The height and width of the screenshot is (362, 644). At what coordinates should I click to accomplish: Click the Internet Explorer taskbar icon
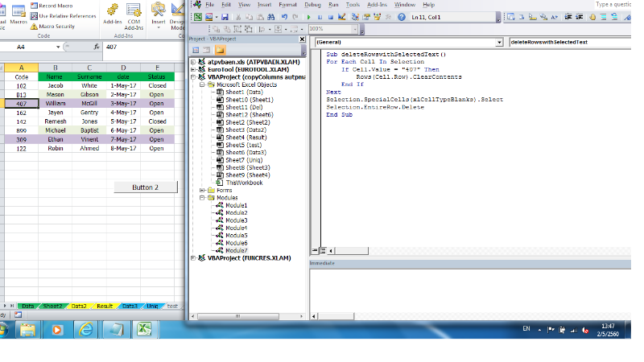pyautogui.click(x=85, y=329)
